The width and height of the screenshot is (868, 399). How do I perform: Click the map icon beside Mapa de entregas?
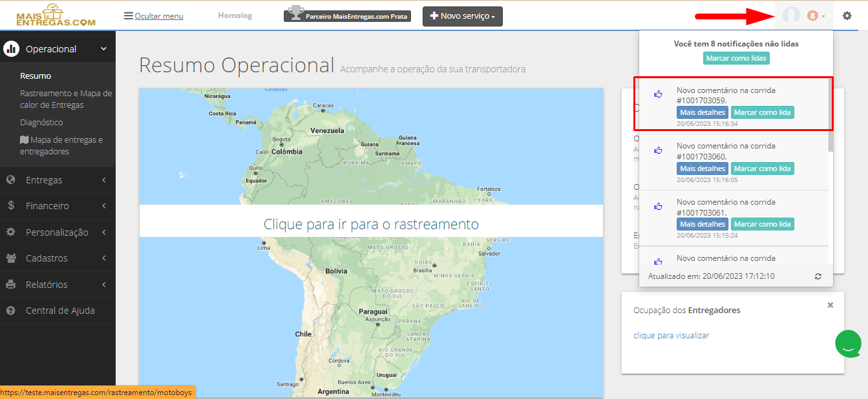(x=24, y=139)
